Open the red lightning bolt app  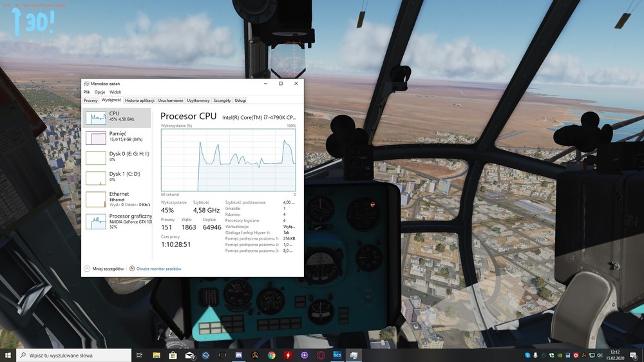point(288,355)
